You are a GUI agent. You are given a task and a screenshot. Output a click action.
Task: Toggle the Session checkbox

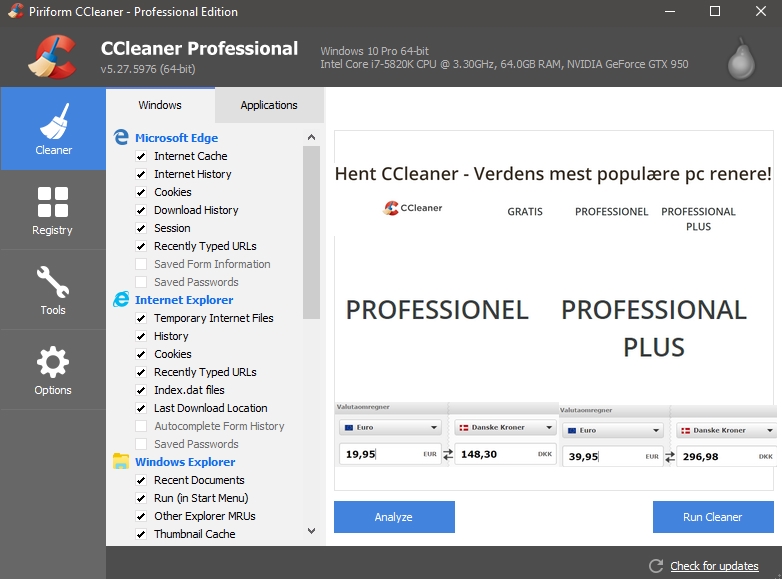(x=141, y=228)
